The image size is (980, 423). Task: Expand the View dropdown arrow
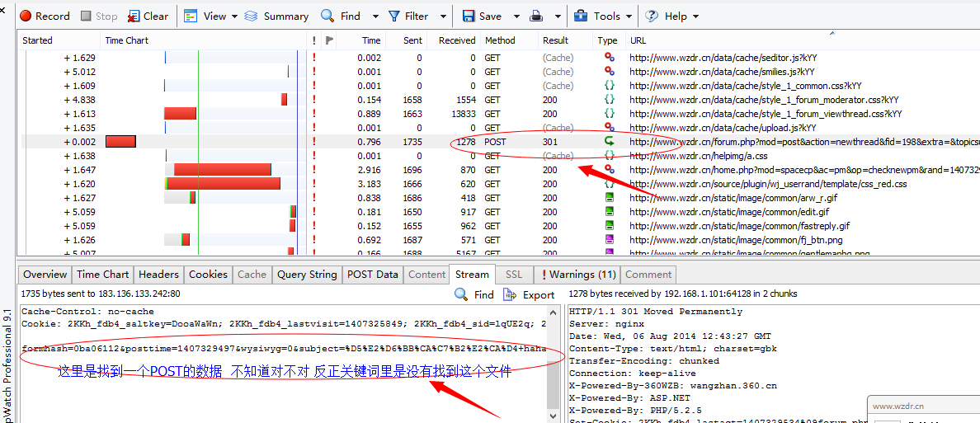point(234,16)
